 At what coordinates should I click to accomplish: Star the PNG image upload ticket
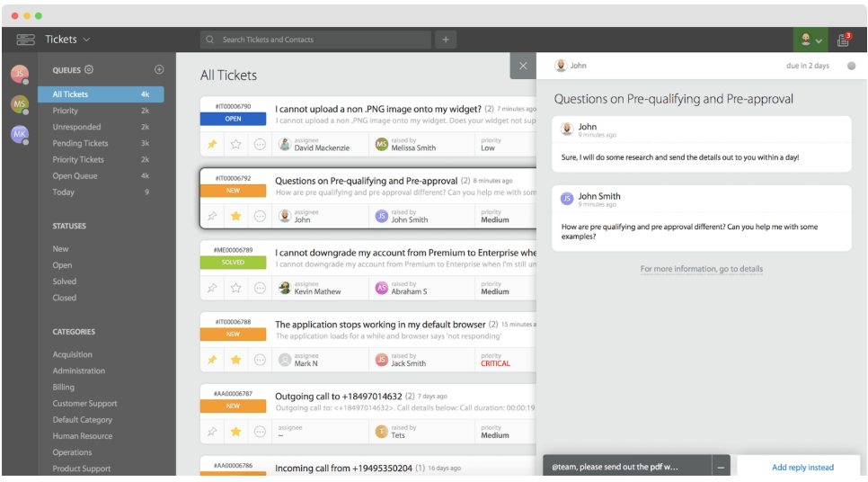(235, 144)
